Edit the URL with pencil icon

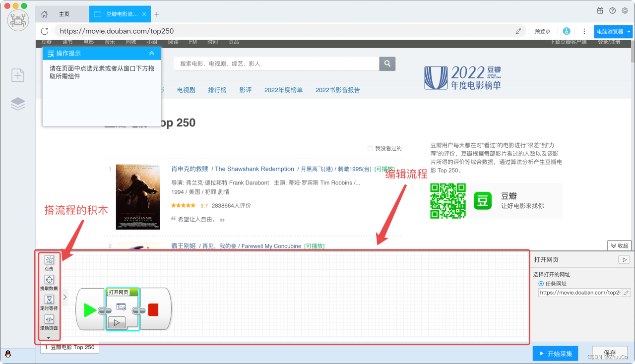pyautogui.click(x=518, y=31)
